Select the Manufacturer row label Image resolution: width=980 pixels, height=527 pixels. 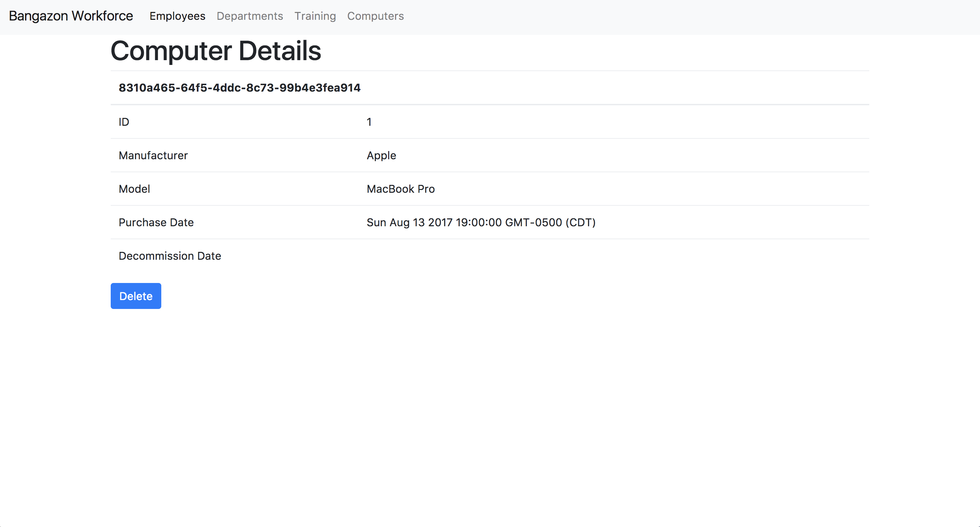[x=153, y=155]
